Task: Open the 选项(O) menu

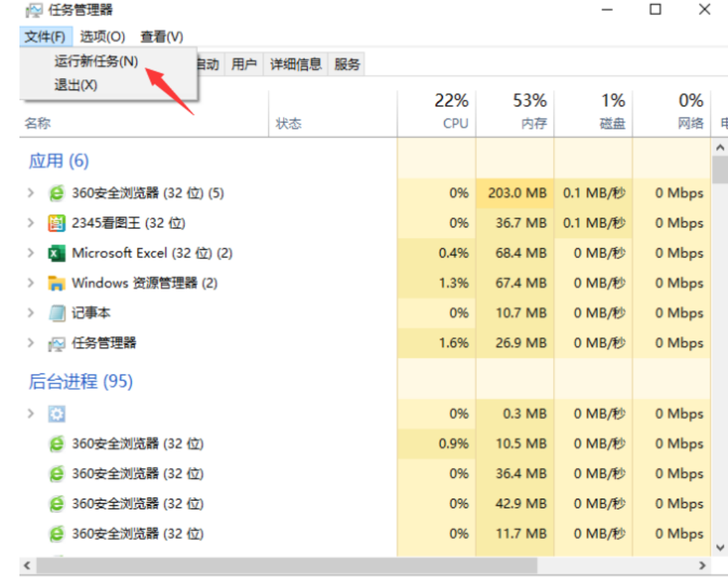Action: (x=102, y=36)
